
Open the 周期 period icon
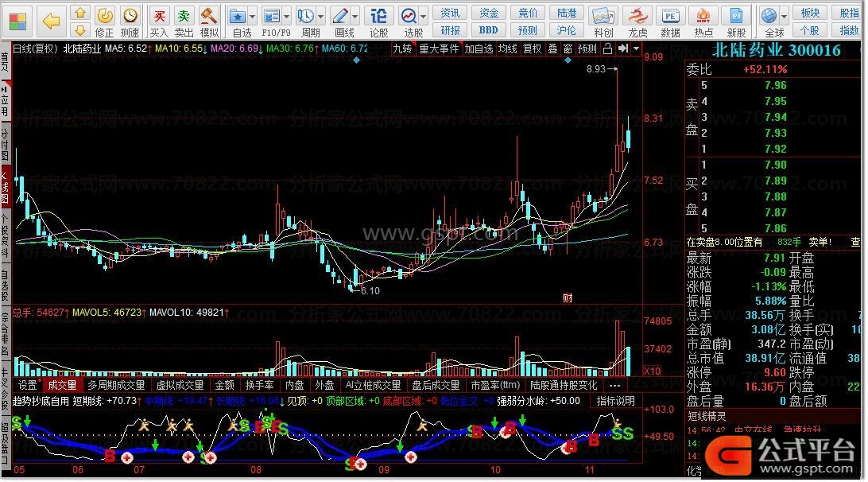click(305, 16)
